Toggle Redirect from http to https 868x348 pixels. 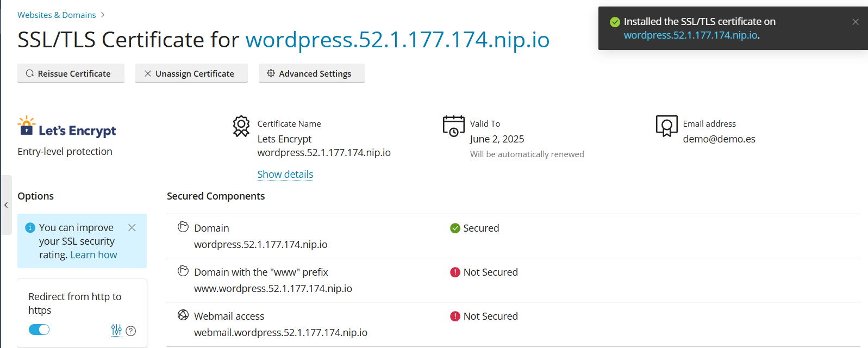pyautogui.click(x=39, y=330)
